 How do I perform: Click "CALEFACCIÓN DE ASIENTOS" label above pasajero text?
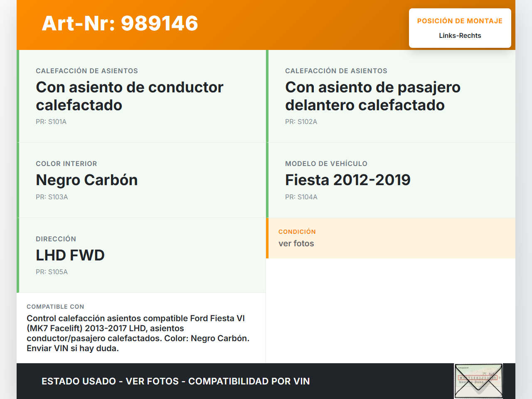(x=336, y=71)
